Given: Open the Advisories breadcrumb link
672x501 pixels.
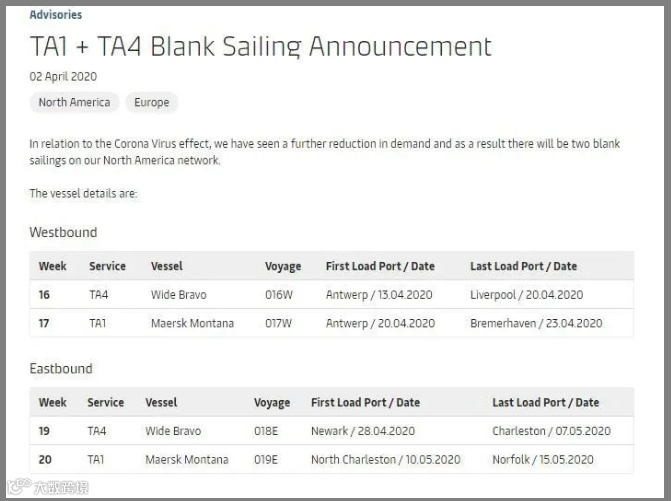Looking at the screenshot, I should point(56,15).
